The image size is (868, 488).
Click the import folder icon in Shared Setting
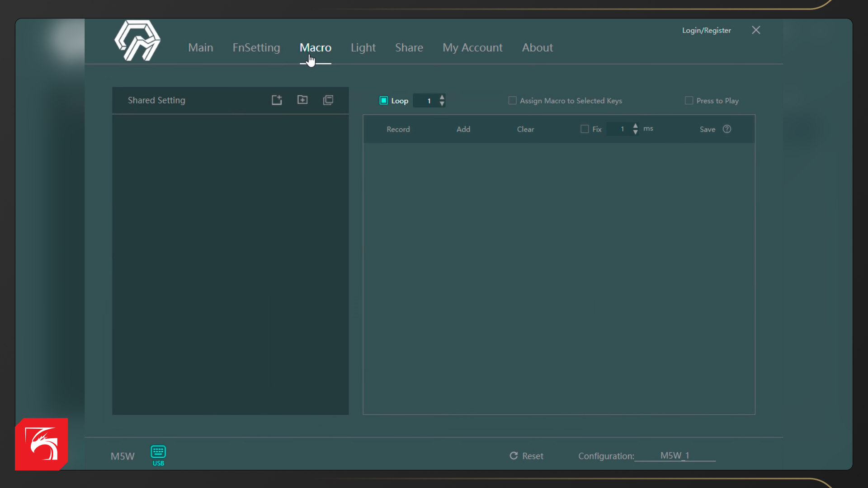[x=302, y=100]
